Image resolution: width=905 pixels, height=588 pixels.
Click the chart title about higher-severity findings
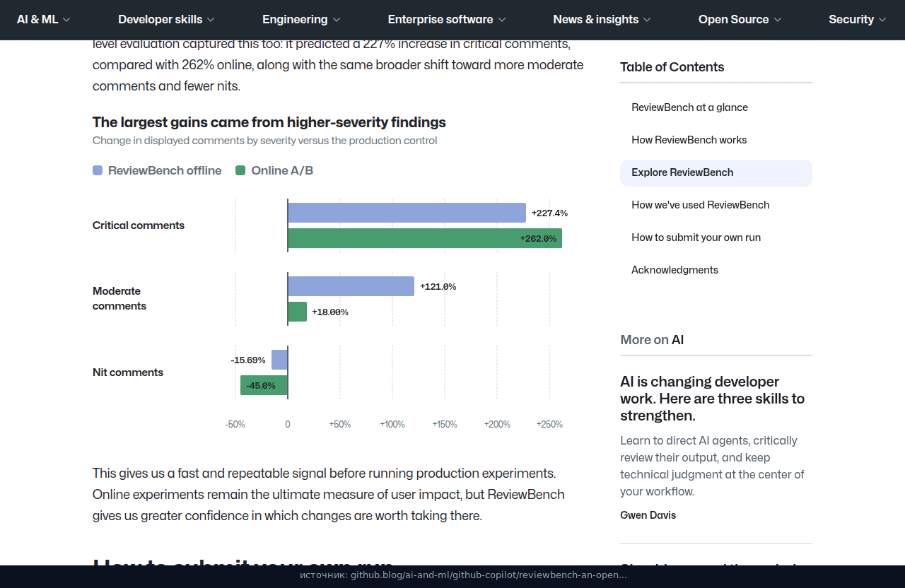point(269,122)
